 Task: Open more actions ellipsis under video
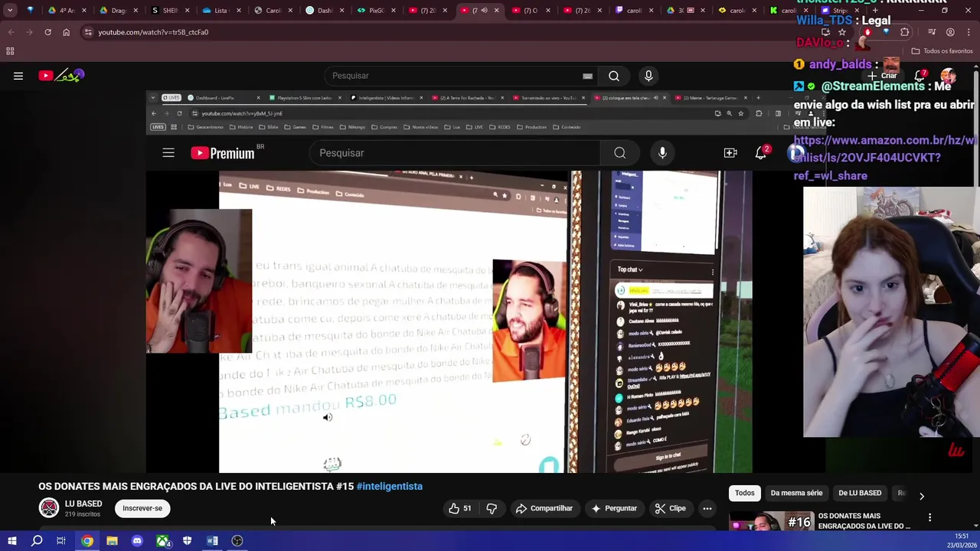[707, 508]
